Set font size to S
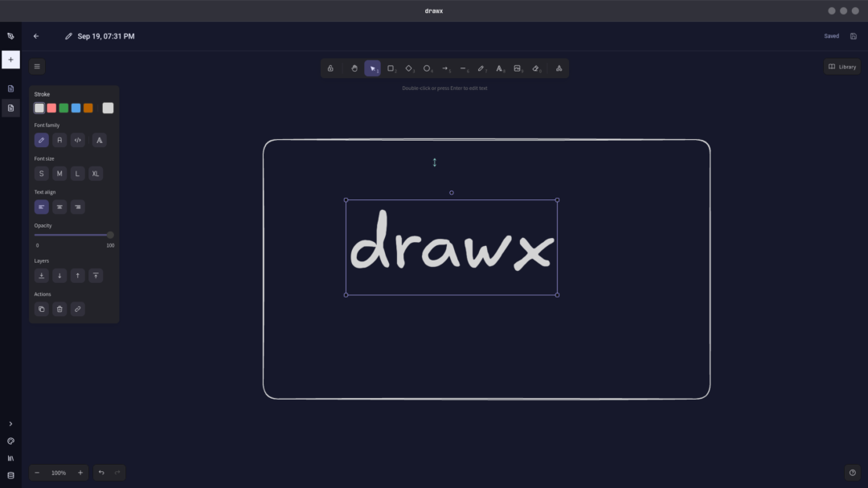This screenshot has width=868, height=488. point(42,174)
